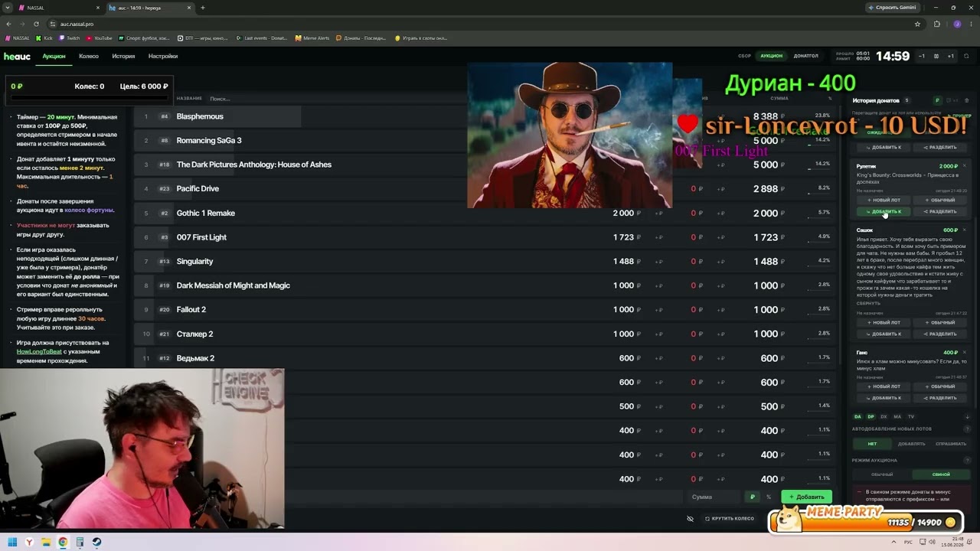Dismiss the Ганс donation
The image size is (980, 551).
(x=964, y=353)
